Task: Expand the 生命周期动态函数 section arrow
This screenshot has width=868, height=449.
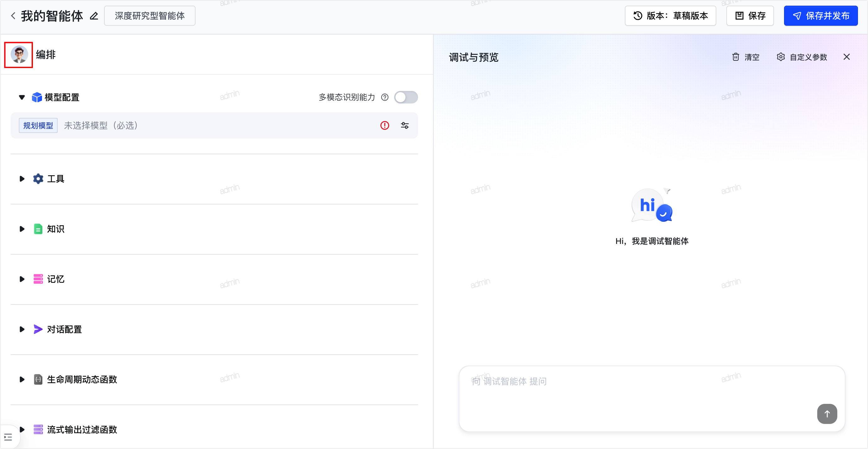Action: tap(22, 380)
